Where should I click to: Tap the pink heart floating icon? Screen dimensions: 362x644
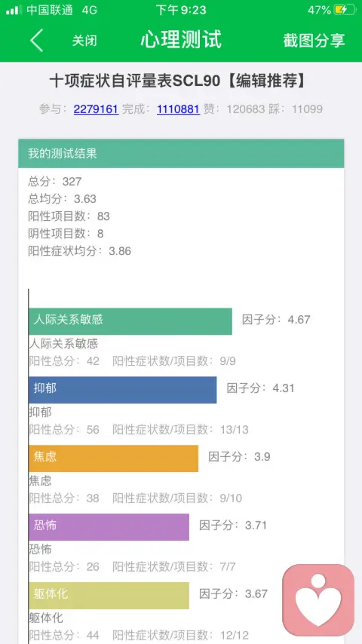pyautogui.click(x=318, y=600)
